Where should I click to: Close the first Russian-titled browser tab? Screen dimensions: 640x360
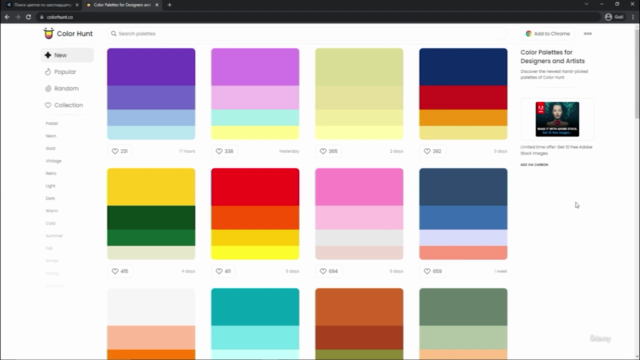click(x=77, y=5)
